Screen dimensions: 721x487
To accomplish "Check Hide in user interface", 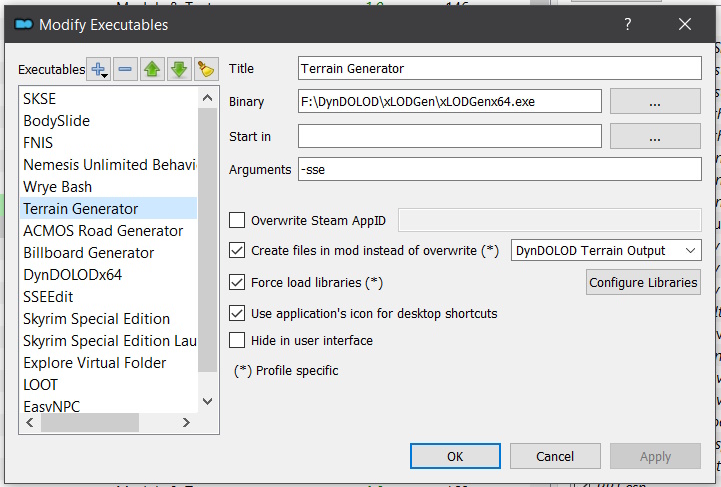I will pyautogui.click(x=237, y=340).
